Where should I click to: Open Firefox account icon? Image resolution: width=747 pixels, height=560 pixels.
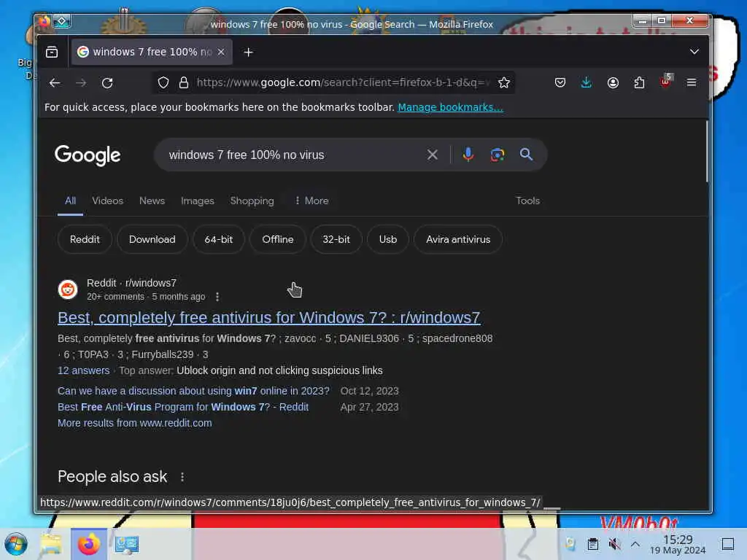pos(613,83)
